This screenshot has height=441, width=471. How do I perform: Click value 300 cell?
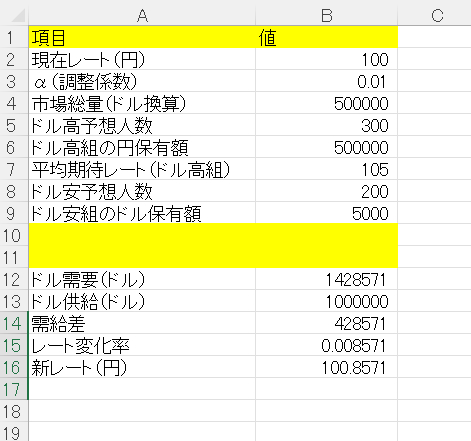click(x=326, y=125)
